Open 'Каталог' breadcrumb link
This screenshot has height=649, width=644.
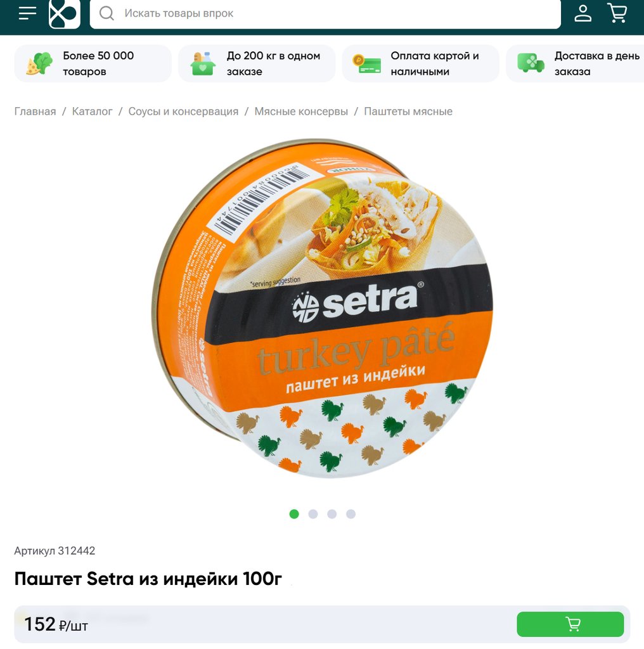(93, 112)
